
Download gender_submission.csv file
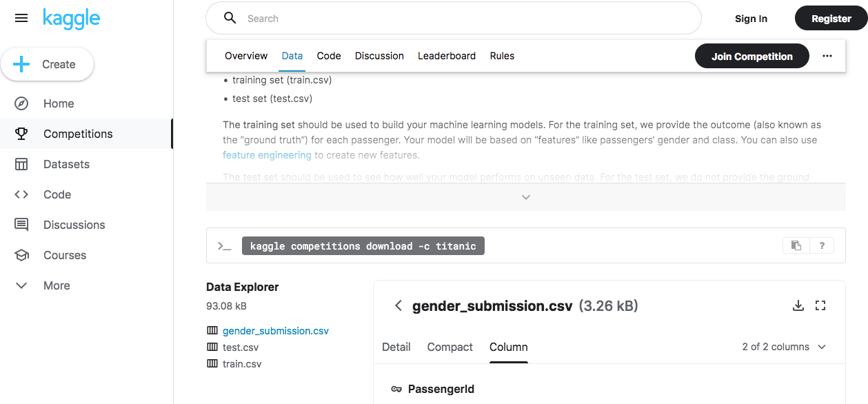coord(798,305)
